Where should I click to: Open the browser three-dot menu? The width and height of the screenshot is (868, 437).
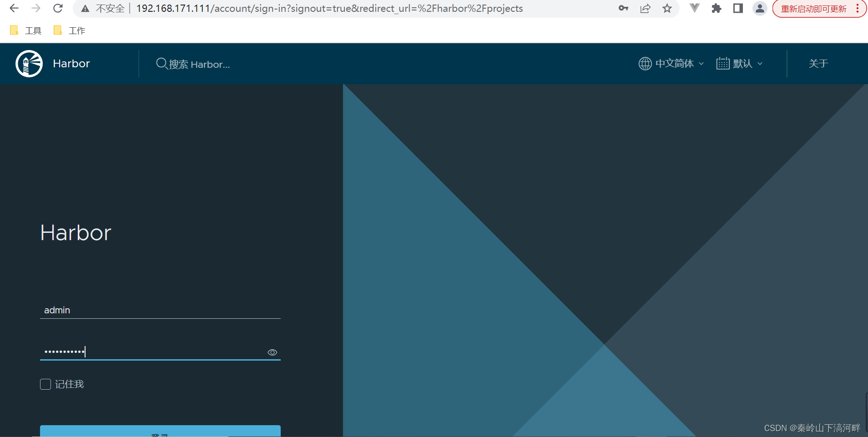click(857, 8)
